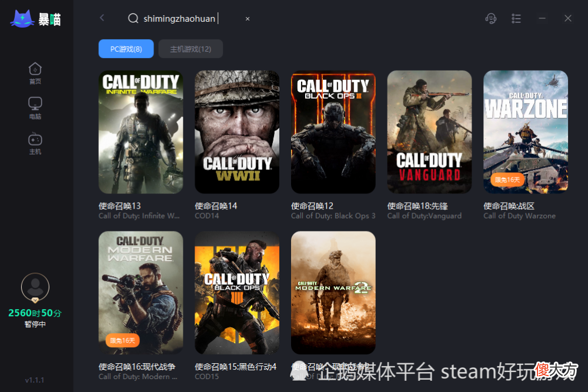Click in the shimingzhaohuan search field
Image resolution: width=588 pixels, height=392 pixels.
point(180,18)
